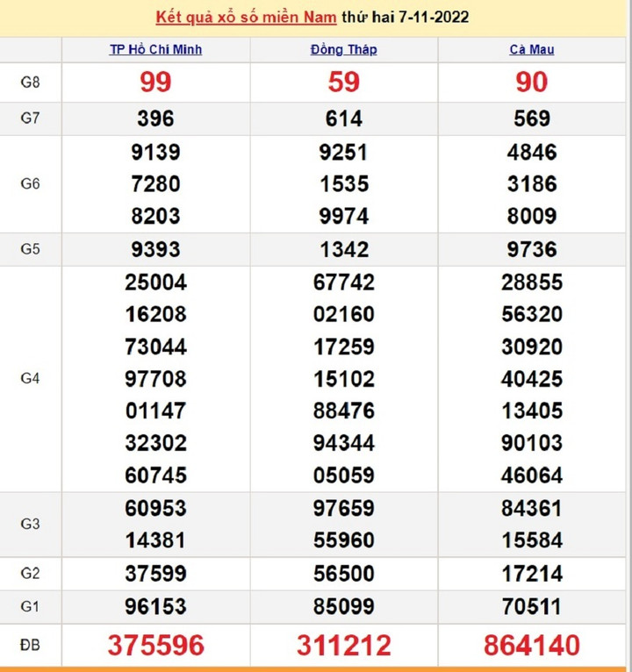
Task: Select the G4 prize row label
Action: (31, 379)
